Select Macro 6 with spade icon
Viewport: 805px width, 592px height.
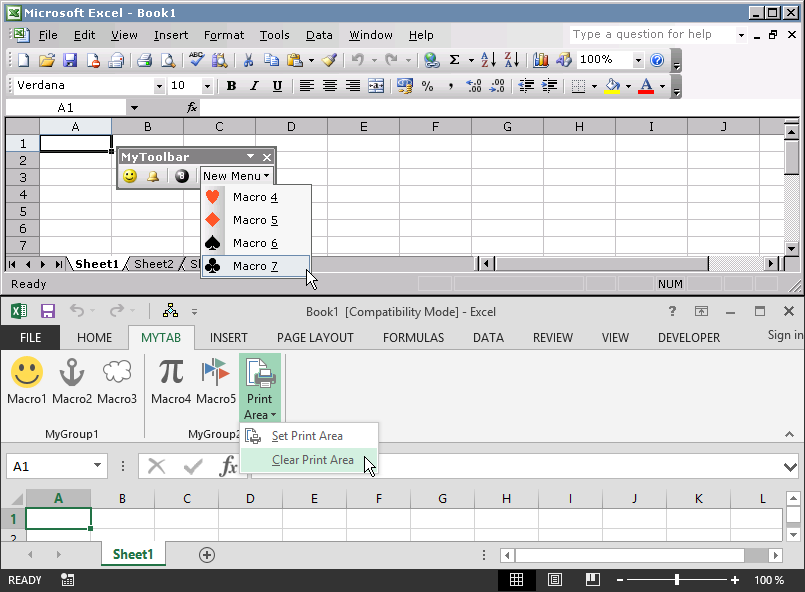(255, 243)
